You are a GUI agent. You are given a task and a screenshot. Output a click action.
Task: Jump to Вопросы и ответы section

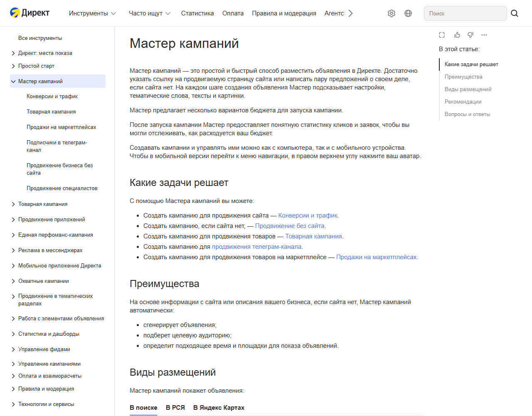pyautogui.click(x=468, y=114)
